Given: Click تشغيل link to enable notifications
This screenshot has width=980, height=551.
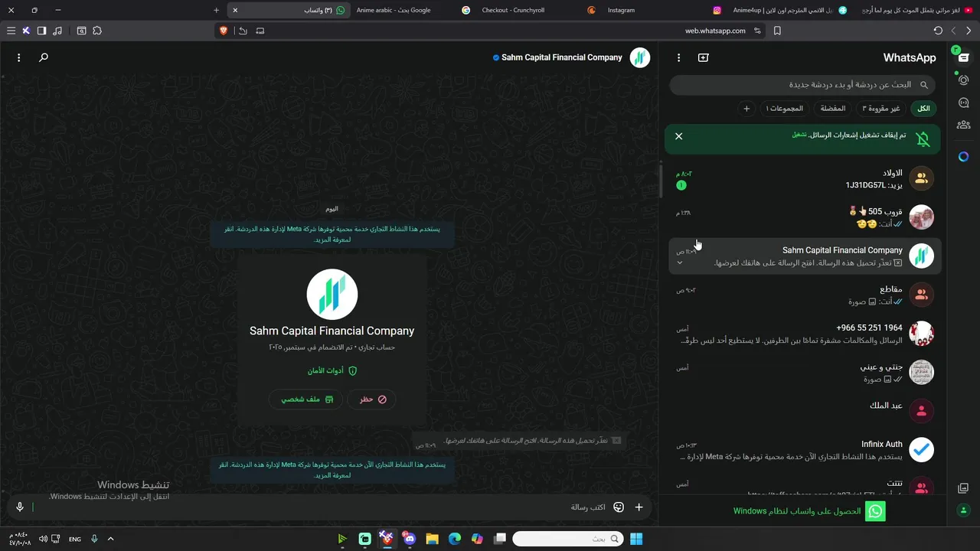Looking at the screenshot, I should click(799, 135).
